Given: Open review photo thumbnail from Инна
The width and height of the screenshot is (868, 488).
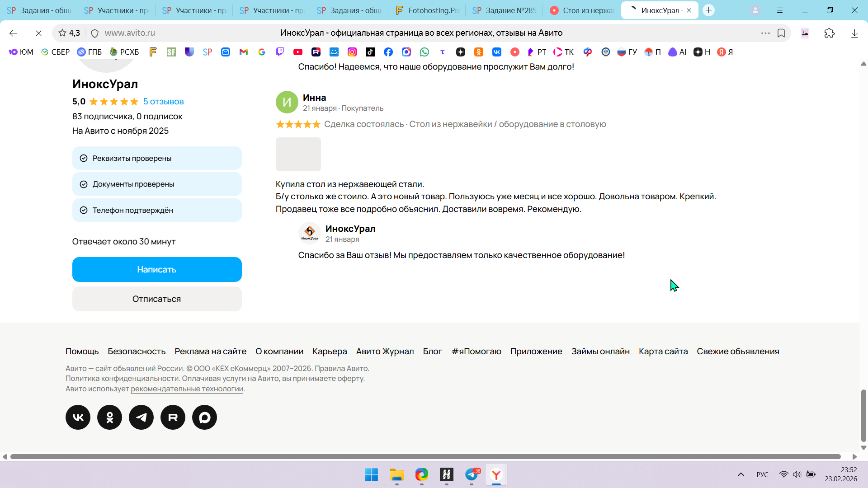Looking at the screenshot, I should click(x=298, y=154).
